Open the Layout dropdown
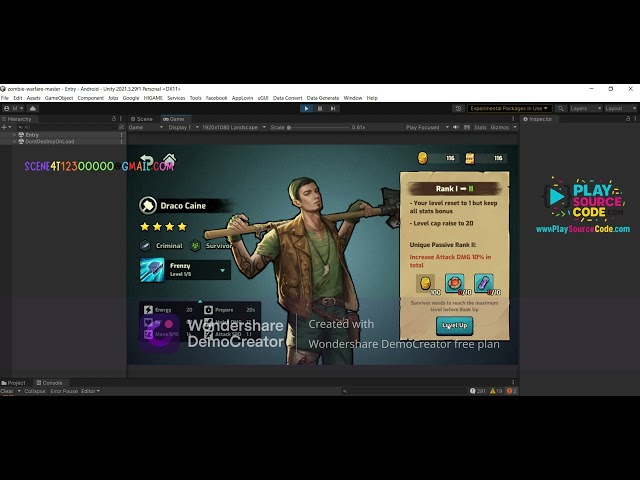640x480 pixels. click(620, 109)
